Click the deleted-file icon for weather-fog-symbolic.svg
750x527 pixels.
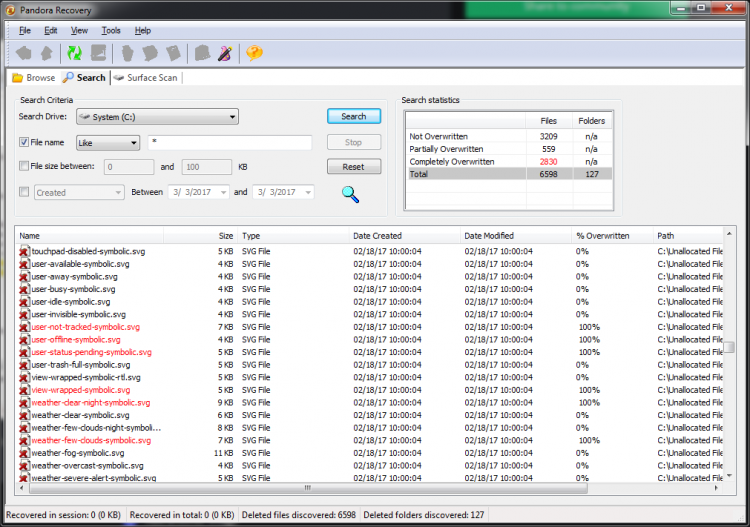pos(24,453)
